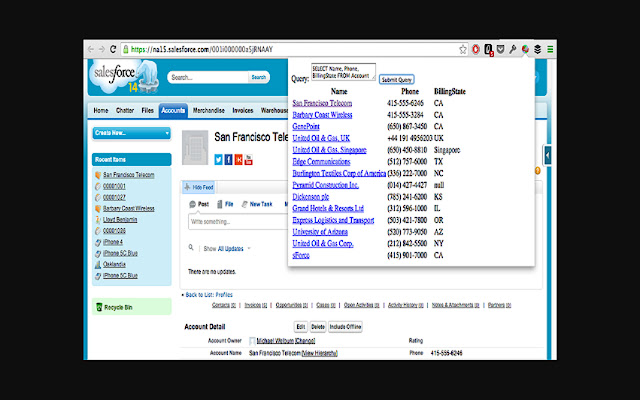Select the Post feed action
Image resolution: width=640 pixels, height=400 pixels.
pyautogui.click(x=199, y=204)
